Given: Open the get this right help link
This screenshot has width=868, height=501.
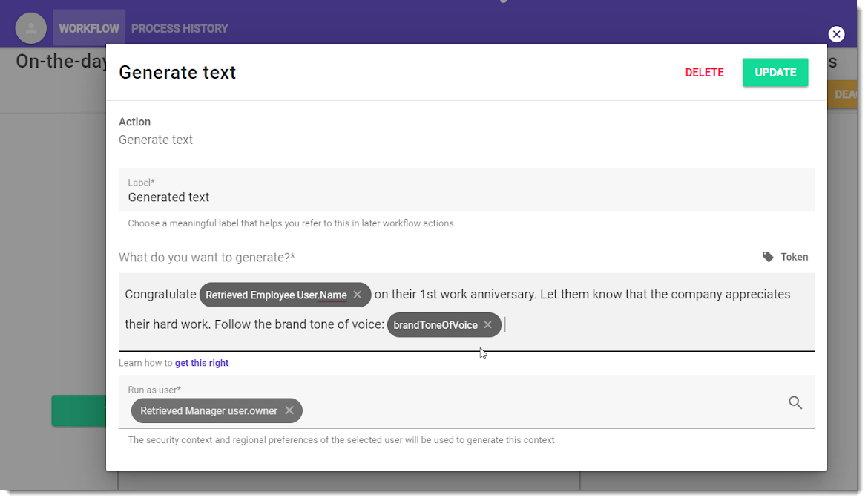Looking at the screenshot, I should [x=201, y=362].
